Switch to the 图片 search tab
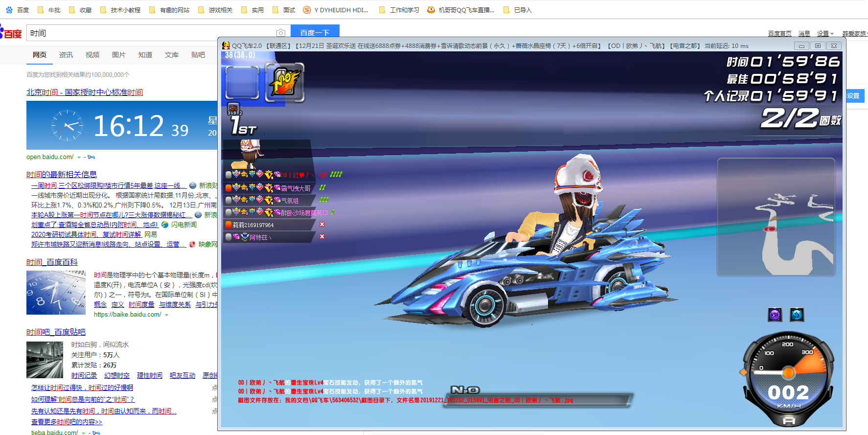 click(x=119, y=55)
